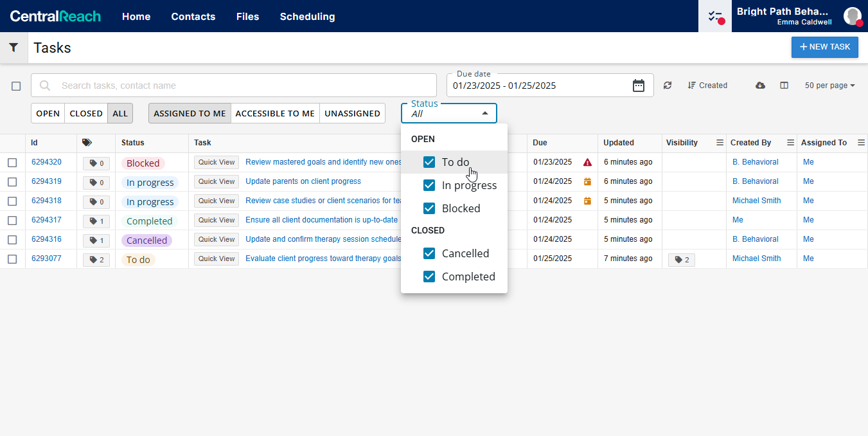The image size is (868, 436).
Task: Sort by the Updated column header
Action: coord(619,143)
